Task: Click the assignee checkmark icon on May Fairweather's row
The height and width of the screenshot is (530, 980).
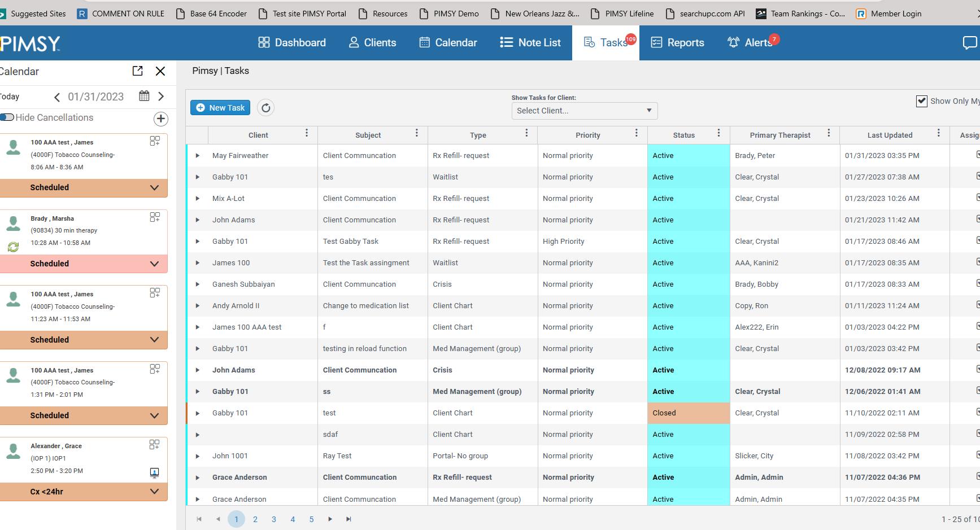Action: 977,154
